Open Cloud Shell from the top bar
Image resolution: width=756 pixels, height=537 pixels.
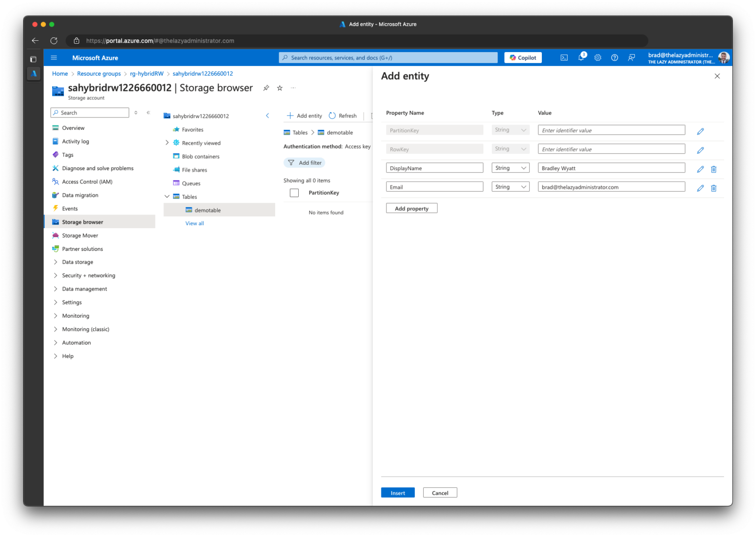pyautogui.click(x=564, y=58)
